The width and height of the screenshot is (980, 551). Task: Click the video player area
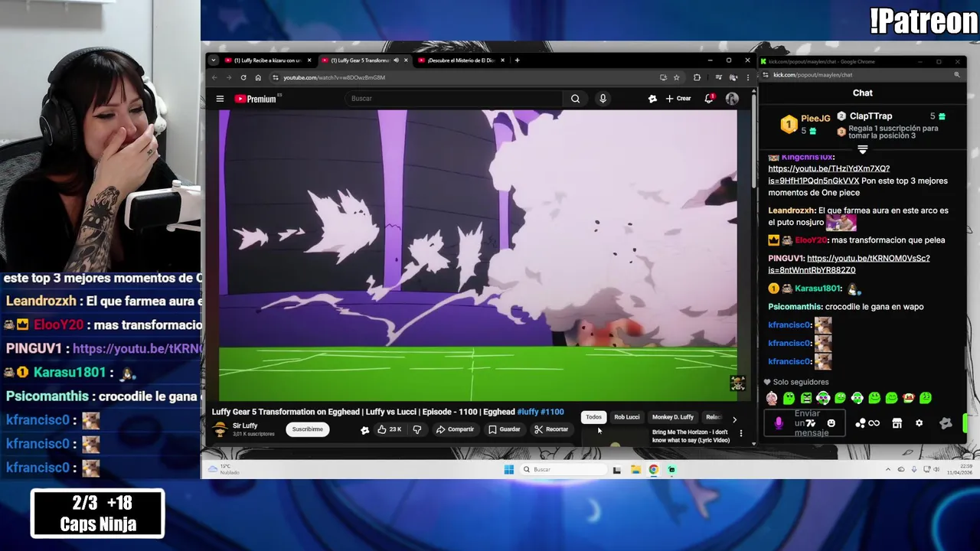pyautogui.click(x=478, y=255)
